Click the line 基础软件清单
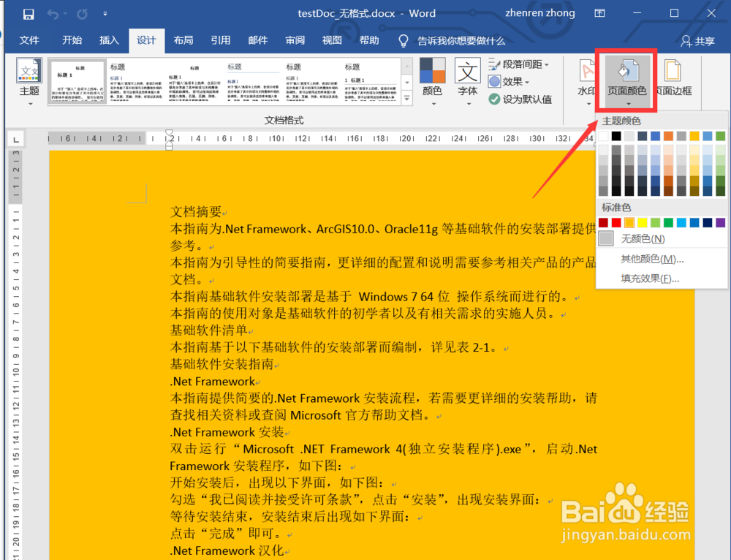Screen dimensions: 731x560 pyautogui.click(x=209, y=330)
